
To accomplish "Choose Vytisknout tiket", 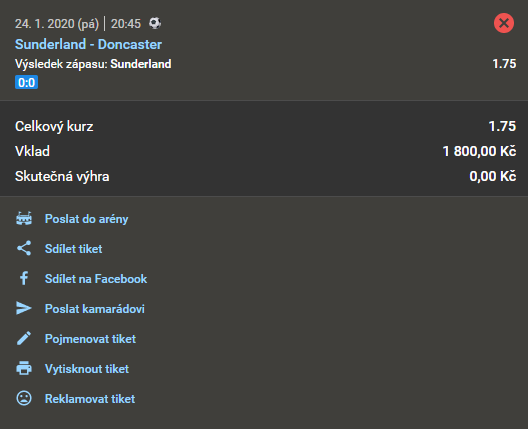I will (87, 368).
